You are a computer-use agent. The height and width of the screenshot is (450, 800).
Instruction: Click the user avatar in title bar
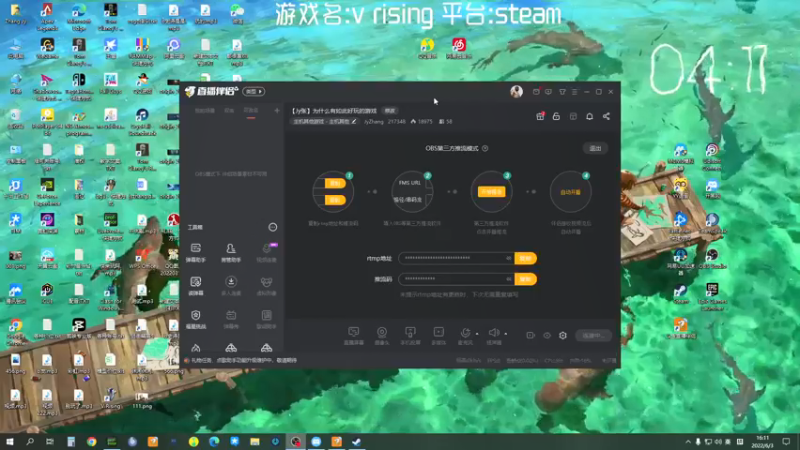point(516,91)
